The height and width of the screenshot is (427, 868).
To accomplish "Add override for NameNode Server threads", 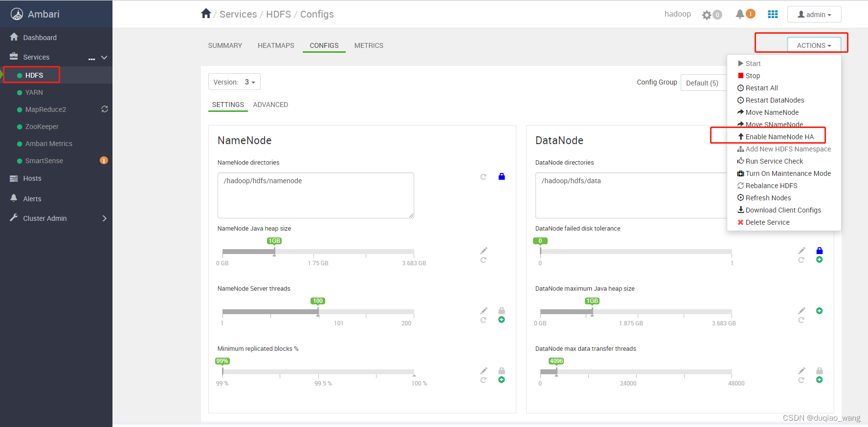I will 501,320.
